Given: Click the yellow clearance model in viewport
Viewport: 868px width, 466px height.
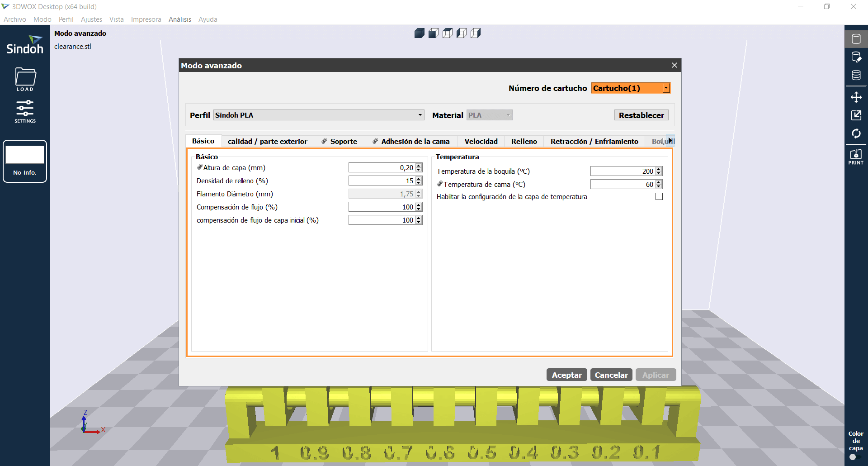Looking at the screenshot, I should [x=462, y=424].
